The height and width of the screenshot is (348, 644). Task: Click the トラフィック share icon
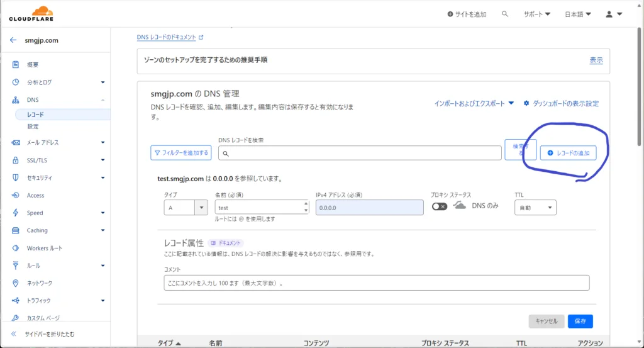pyautogui.click(x=16, y=301)
